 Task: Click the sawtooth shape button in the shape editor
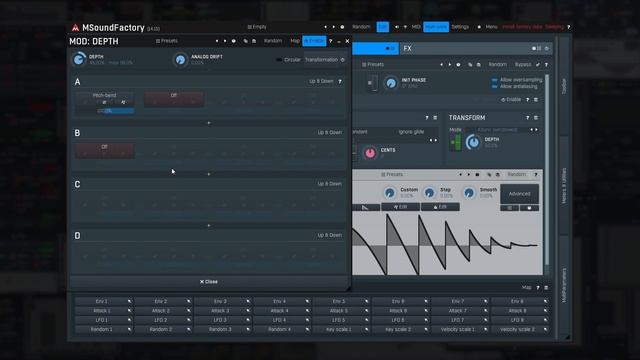(365, 207)
